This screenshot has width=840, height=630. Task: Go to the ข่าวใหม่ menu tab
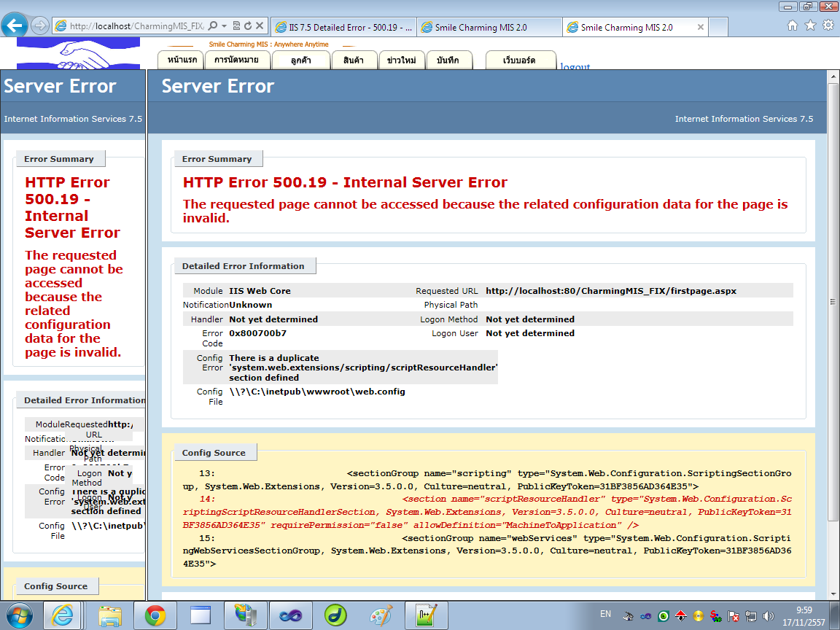(402, 60)
